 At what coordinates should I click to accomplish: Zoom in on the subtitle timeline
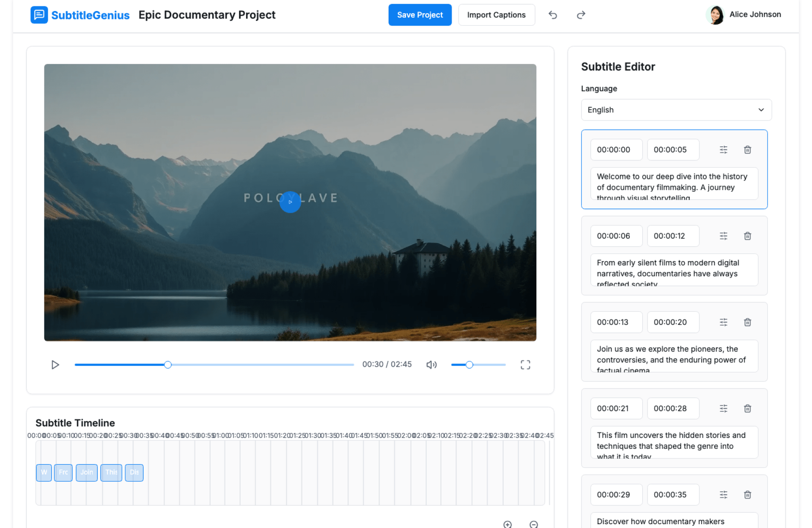point(507,524)
